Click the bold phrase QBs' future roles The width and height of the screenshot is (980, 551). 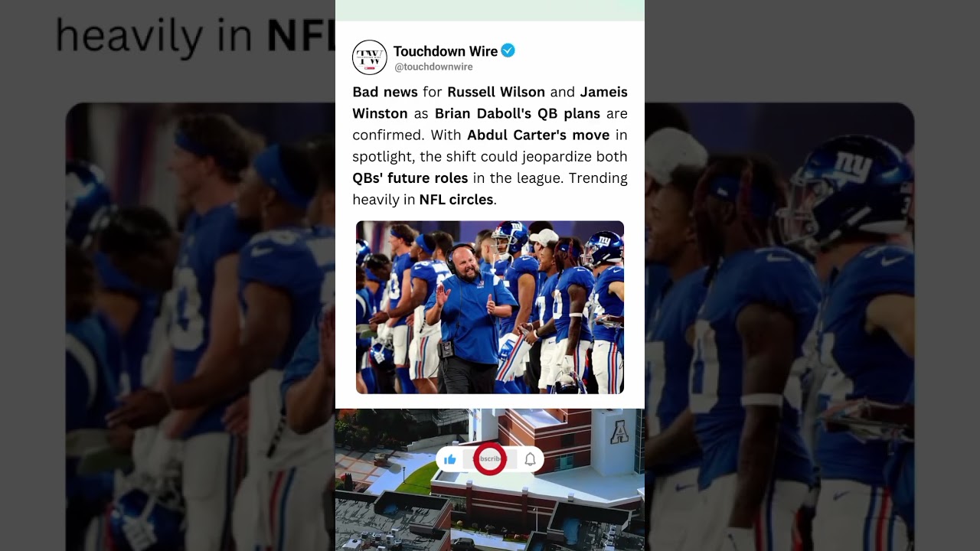[410, 178]
